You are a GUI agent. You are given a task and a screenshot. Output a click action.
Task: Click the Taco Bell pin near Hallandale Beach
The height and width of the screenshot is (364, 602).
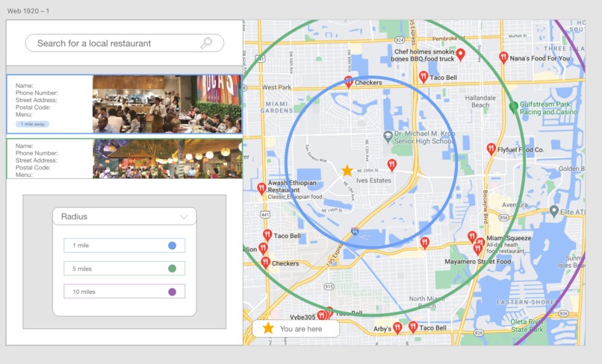click(x=423, y=77)
